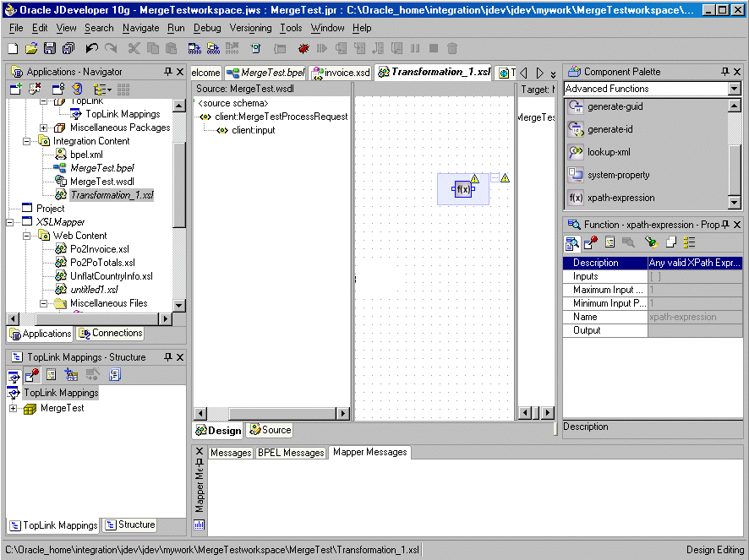This screenshot has height=560, width=749.
Task: Select Po2Invoice.xsl in the navigator tree
Action: coord(100,249)
